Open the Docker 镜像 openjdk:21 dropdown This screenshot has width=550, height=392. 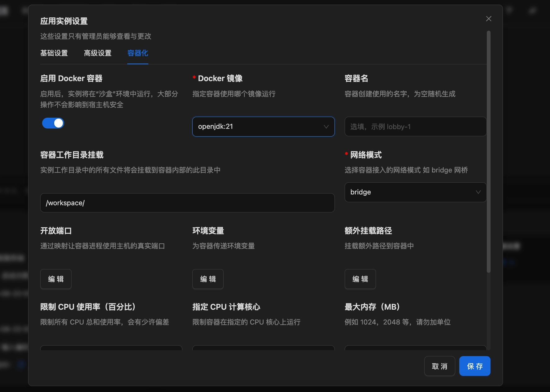257,127
